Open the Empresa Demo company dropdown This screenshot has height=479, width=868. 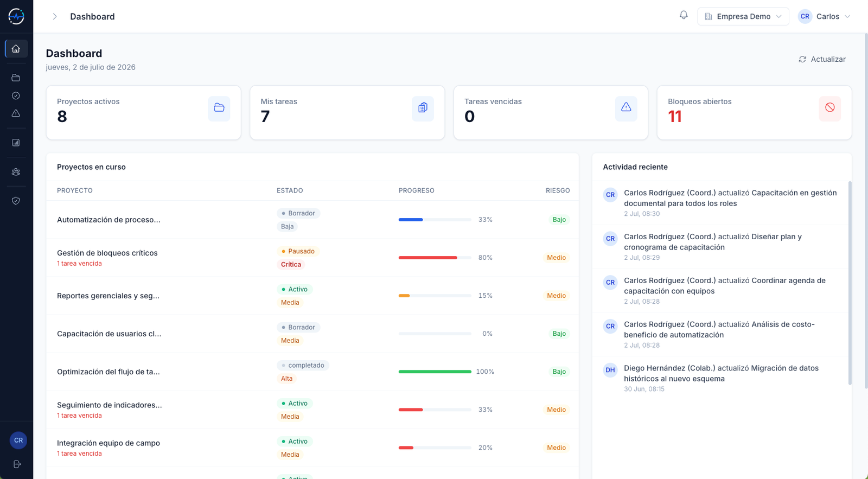(743, 16)
